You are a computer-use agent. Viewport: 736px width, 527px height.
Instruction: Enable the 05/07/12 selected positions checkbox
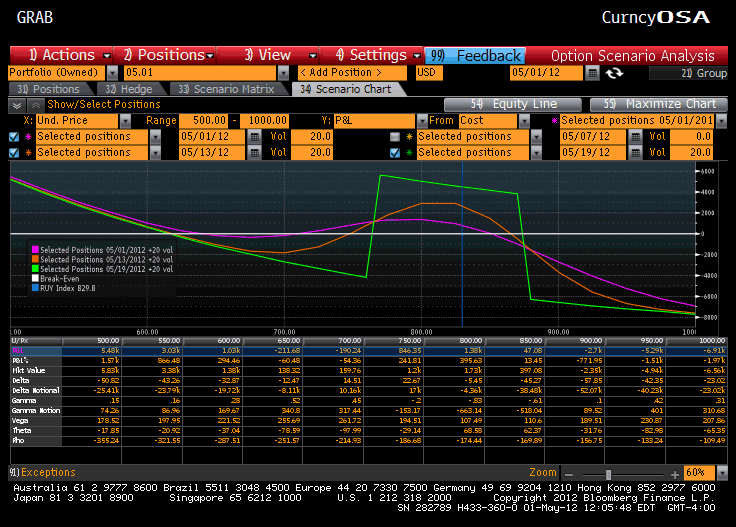point(394,136)
